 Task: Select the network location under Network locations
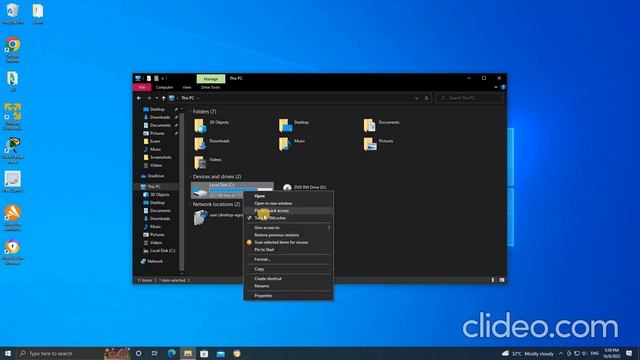(x=218, y=218)
